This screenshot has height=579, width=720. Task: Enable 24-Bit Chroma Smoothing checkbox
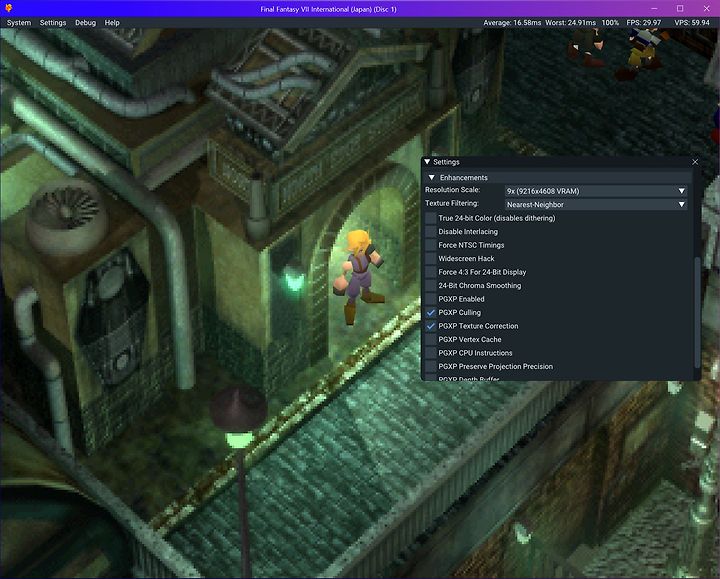tap(431, 286)
